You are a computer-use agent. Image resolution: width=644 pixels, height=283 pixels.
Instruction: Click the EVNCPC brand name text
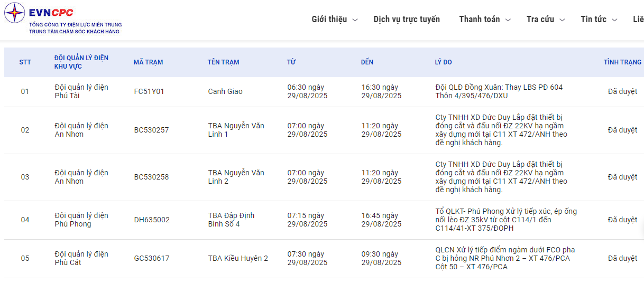[x=51, y=13]
